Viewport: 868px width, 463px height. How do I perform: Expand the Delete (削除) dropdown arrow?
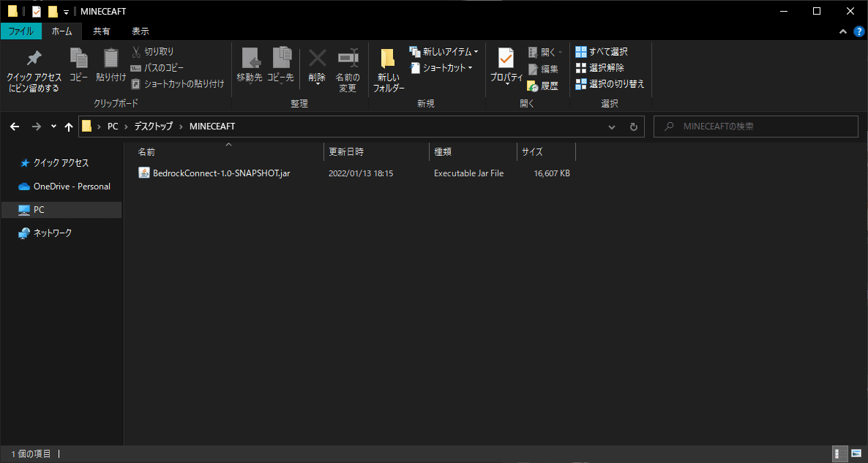click(317, 83)
